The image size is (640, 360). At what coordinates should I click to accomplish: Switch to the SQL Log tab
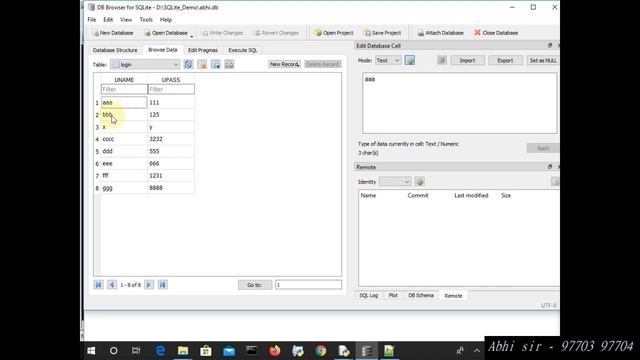click(x=369, y=295)
